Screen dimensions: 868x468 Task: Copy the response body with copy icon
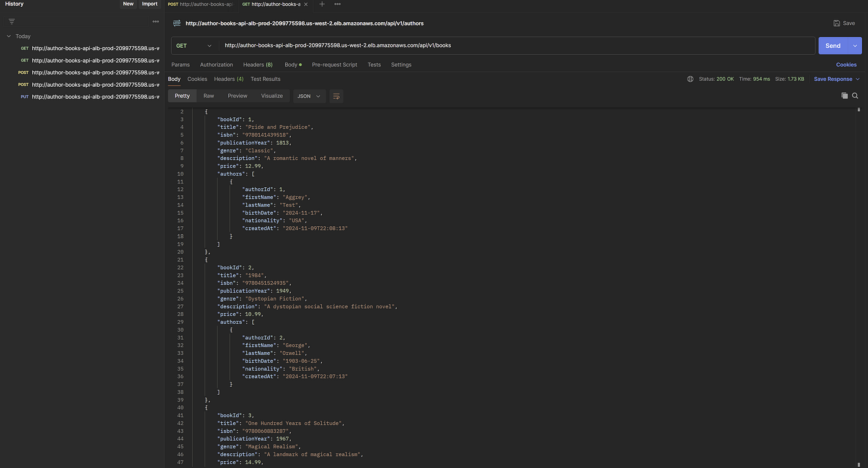(844, 95)
